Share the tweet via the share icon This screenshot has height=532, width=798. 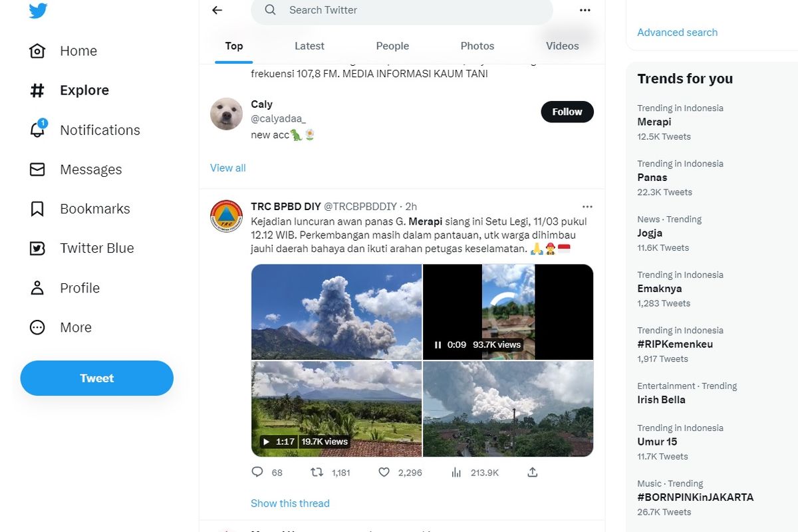point(532,472)
